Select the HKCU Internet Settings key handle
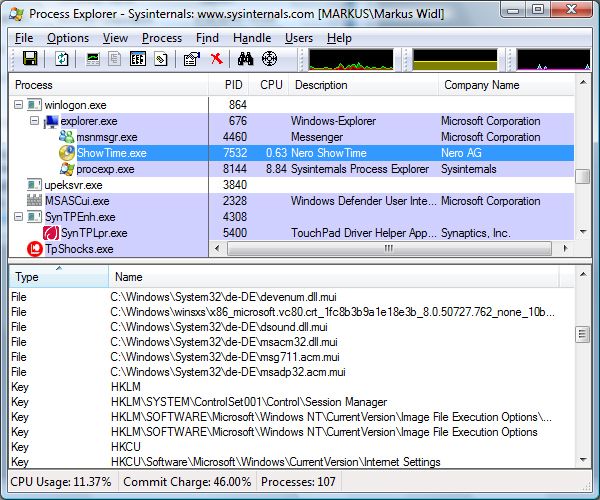Image resolution: width=600 pixels, height=500 pixels. (x=292, y=461)
